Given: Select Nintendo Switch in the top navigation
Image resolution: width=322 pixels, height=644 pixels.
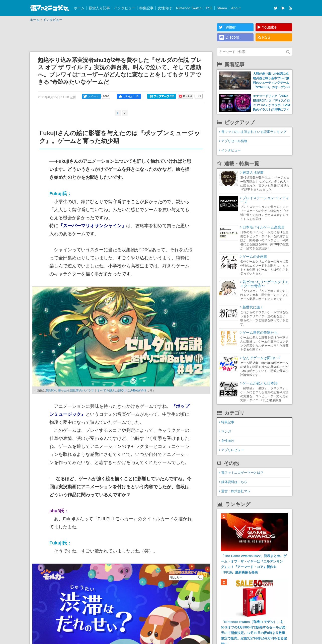Looking at the screenshot, I should 189,8.
